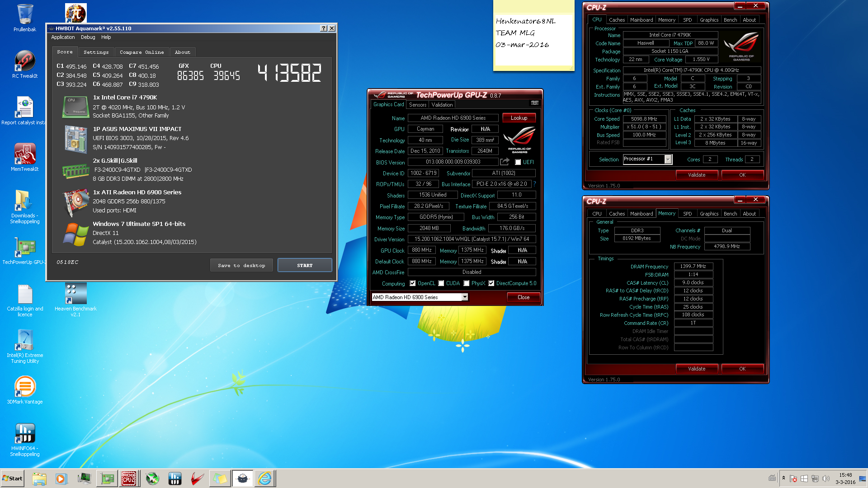Open the TechPowerUp GPU-Z desktop shortcut
This screenshot has width=868, height=488.
coord(24,251)
